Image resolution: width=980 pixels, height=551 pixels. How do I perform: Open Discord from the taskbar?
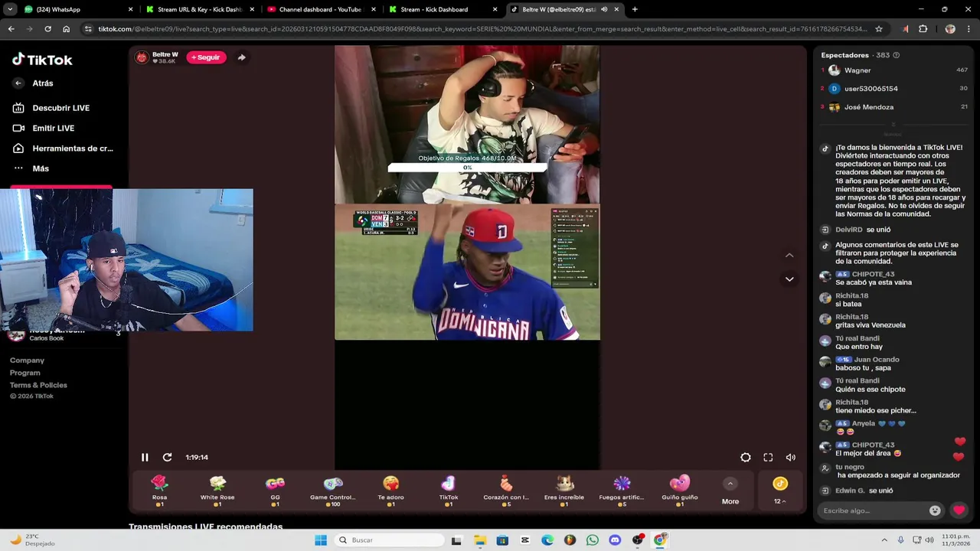pyautogui.click(x=615, y=540)
